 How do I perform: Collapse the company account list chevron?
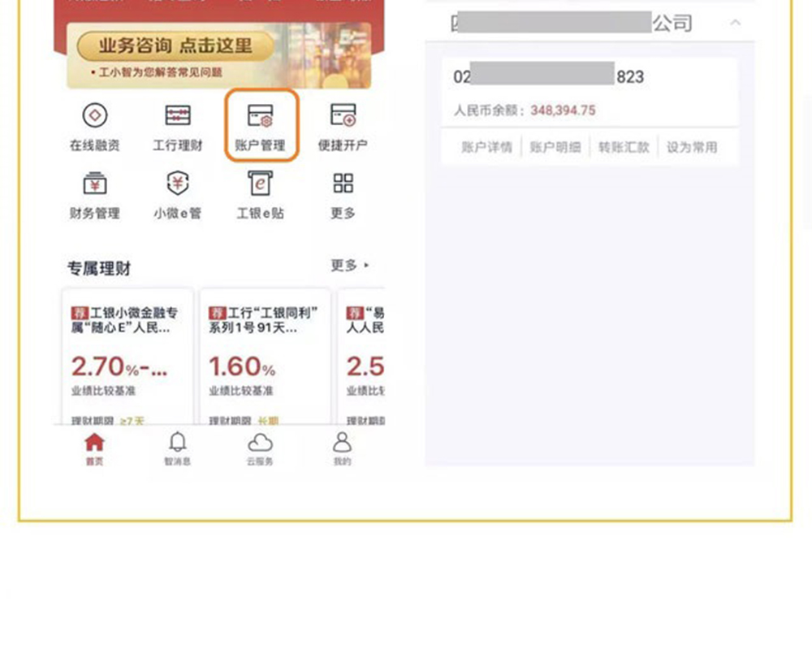[736, 22]
